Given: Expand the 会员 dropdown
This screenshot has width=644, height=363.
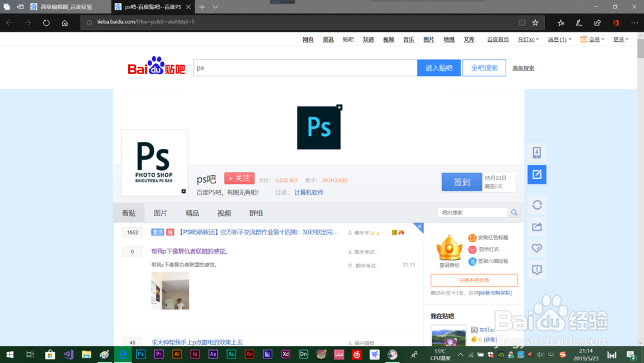Looking at the screenshot, I should click(592, 39).
